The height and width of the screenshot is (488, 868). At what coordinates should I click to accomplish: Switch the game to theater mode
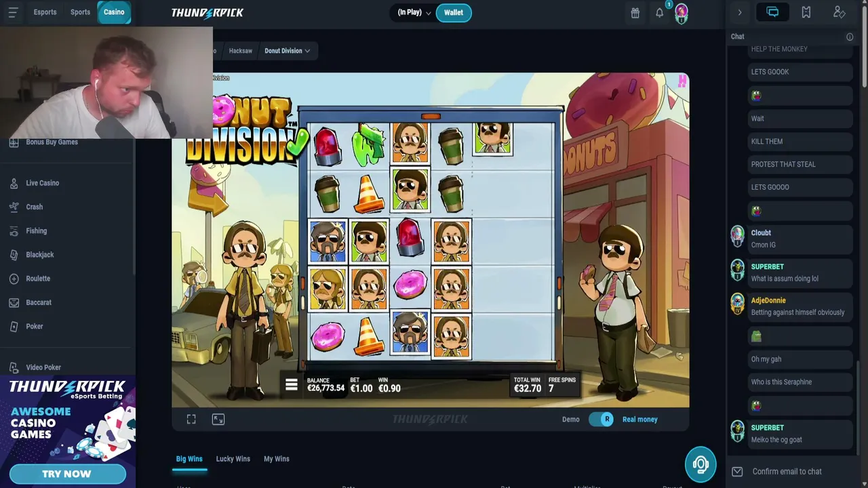tap(218, 420)
